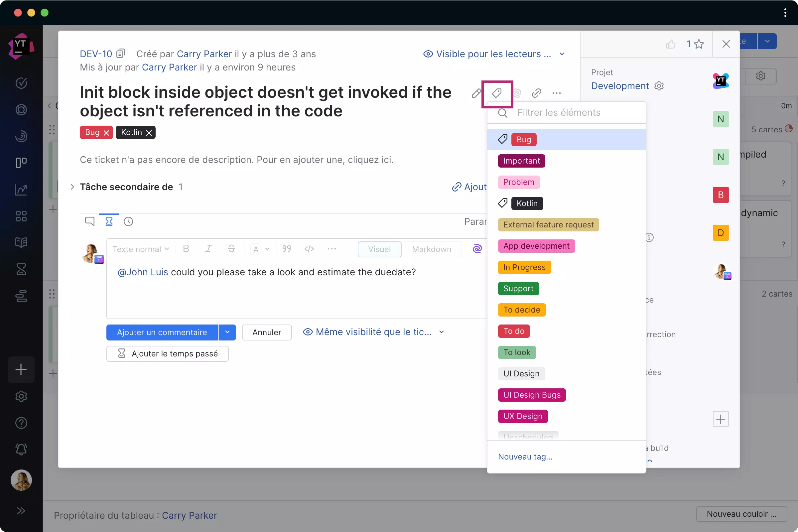Open notifications bell in sidebar
Screen dimensions: 798x532
point(21,449)
